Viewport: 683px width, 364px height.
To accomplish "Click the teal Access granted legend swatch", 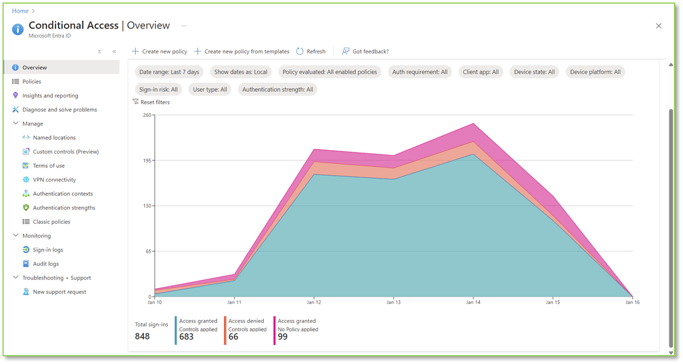I will [176, 330].
